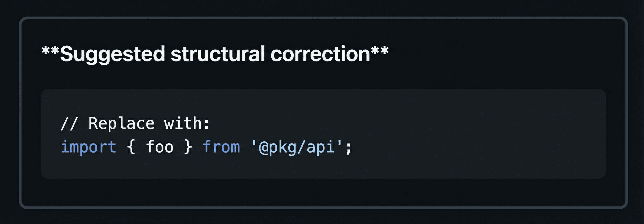Viewport: 644px width, 224px height.
Task: Click the "foo" identifier in the import
Action: (160, 147)
